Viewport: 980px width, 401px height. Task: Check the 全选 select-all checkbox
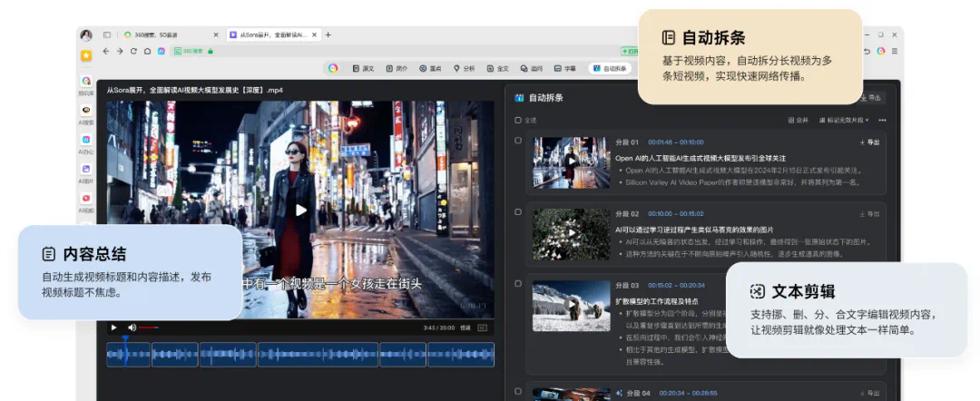pos(518,120)
